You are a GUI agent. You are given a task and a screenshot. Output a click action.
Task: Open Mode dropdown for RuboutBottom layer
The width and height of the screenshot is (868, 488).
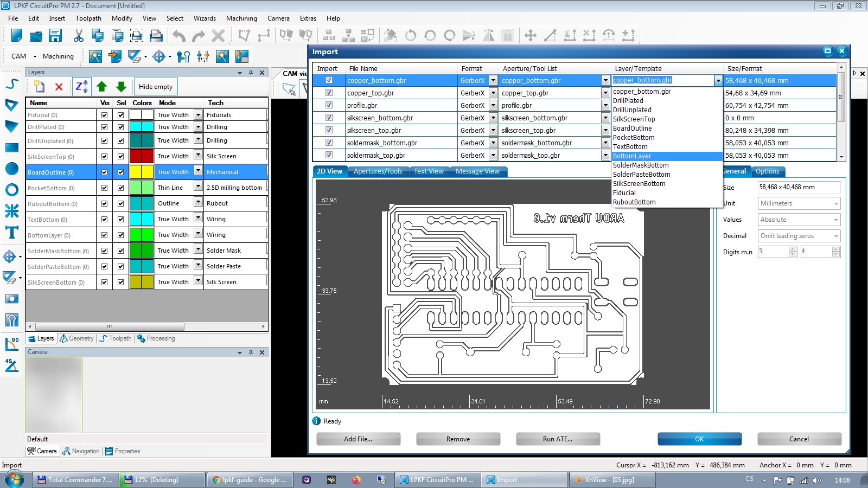coord(198,203)
